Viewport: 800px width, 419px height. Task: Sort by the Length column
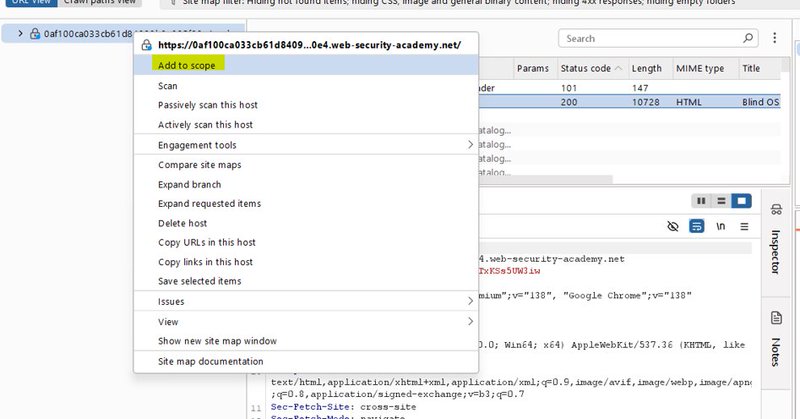tap(650, 68)
